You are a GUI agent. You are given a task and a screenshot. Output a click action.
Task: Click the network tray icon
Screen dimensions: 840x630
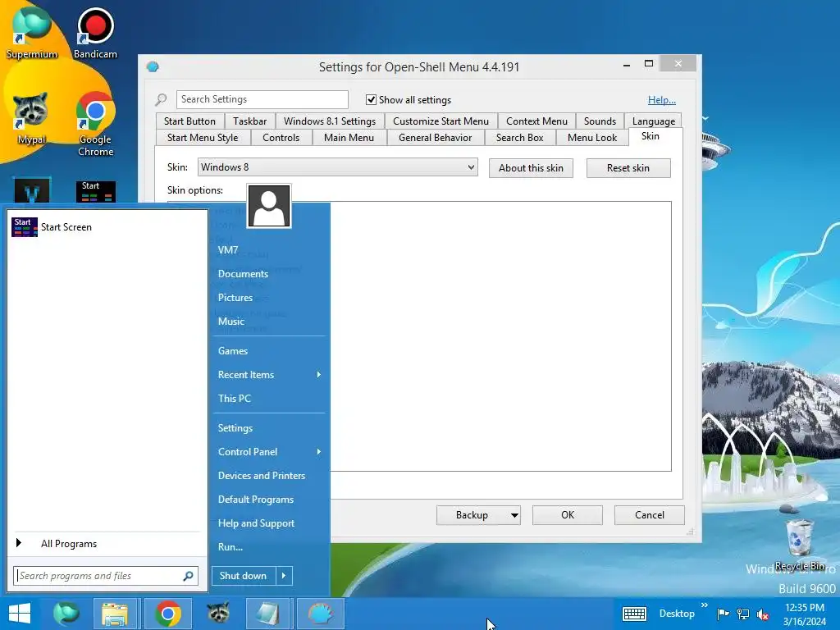coord(743,614)
